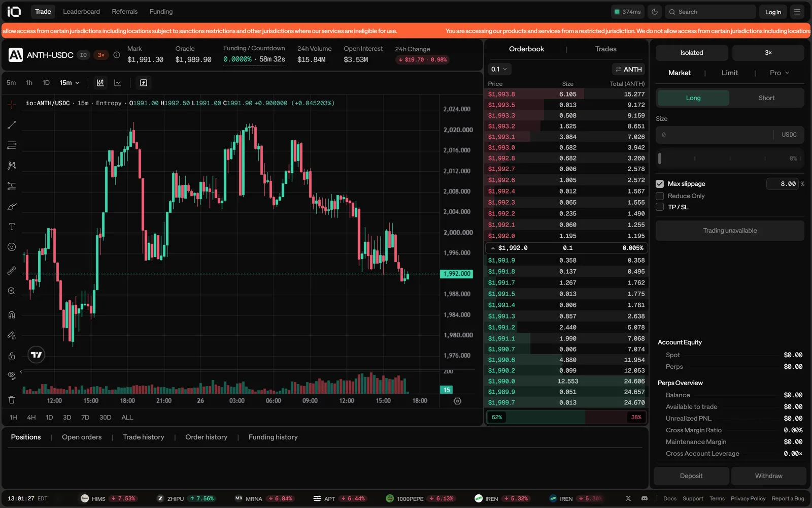The image size is (812, 508).
Task: Switch orderbook denomination via ANTH toggle
Action: (628, 69)
